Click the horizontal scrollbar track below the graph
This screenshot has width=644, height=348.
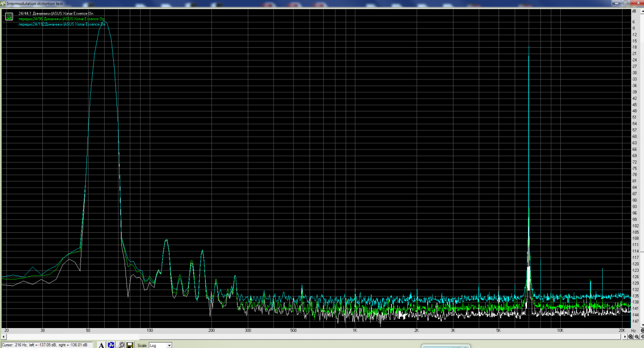[x=314, y=336]
